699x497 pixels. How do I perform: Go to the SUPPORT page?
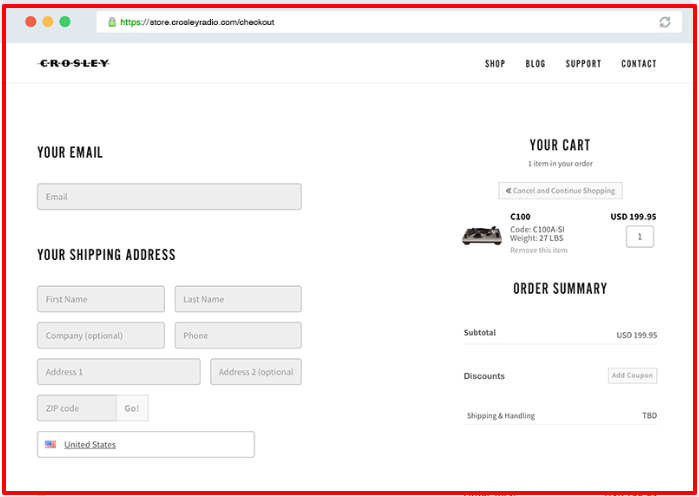[x=583, y=64]
